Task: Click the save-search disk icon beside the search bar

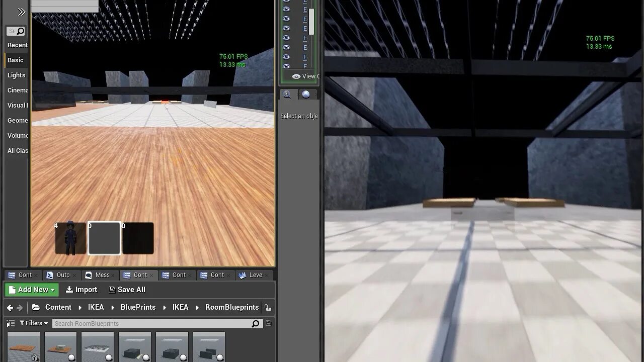Action: [268, 323]
